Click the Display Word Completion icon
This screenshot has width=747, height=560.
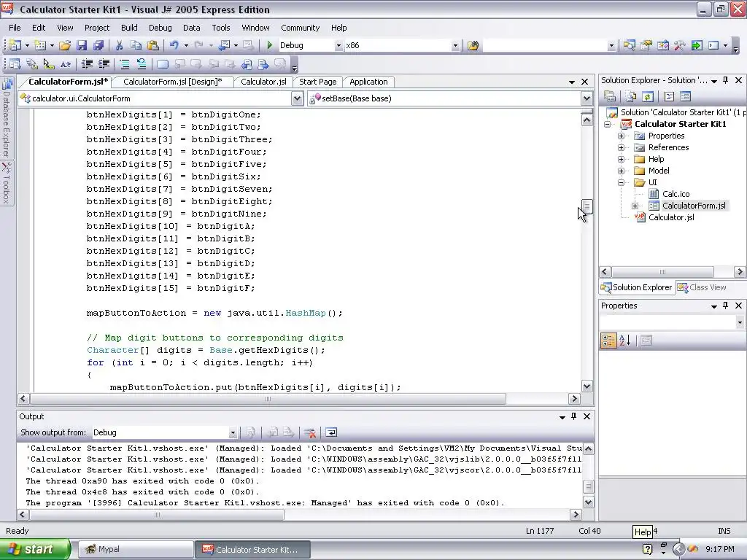click(x=65, y=64)
